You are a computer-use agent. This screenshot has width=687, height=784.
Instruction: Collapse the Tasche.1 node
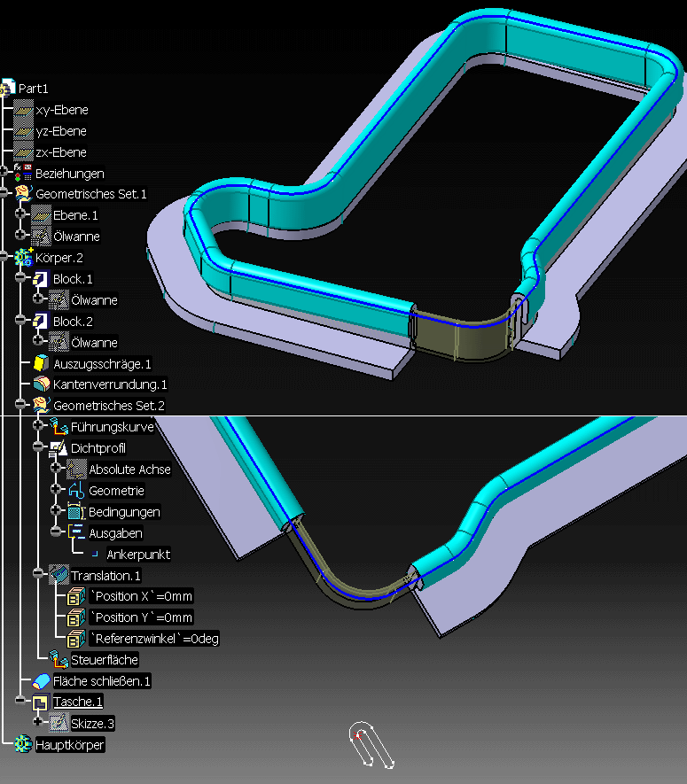click(x=20, y=700)
